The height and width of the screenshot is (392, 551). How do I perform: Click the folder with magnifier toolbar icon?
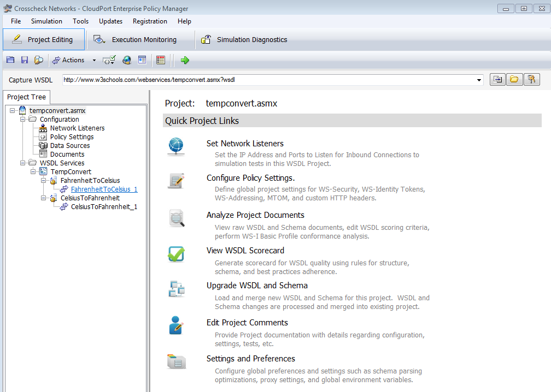tap(39, 60)
